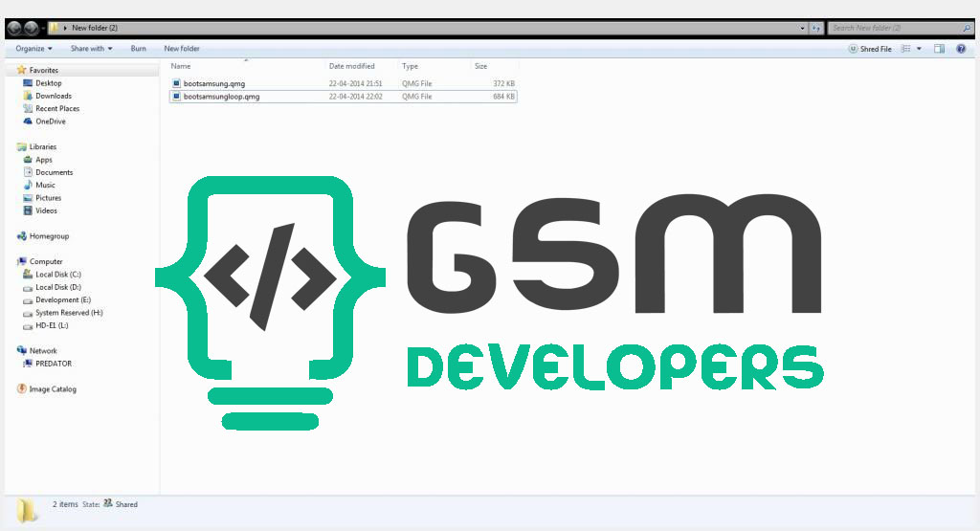This screenshot has width=980, height=531.
Task: Select Favorites in the navigation pane
Action: pyautogui.click(x=44, y=70)
